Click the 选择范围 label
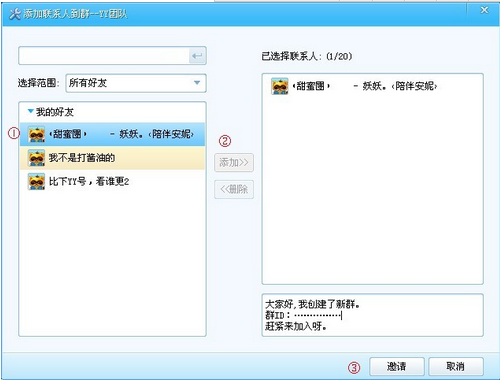Image resolution: width=500 pixels, height=380 pixels. pos(38,83)
